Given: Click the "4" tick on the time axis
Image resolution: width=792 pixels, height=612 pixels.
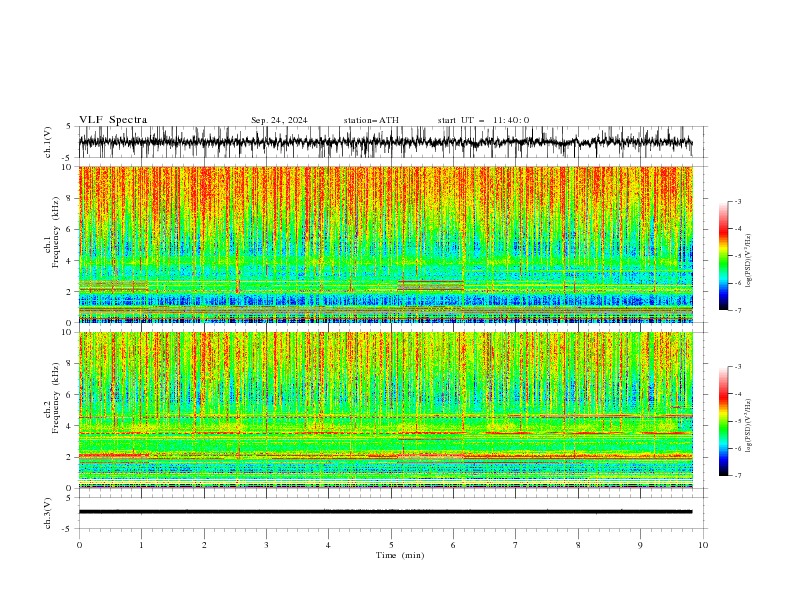Looking at the screenshot, I should 328,545.
